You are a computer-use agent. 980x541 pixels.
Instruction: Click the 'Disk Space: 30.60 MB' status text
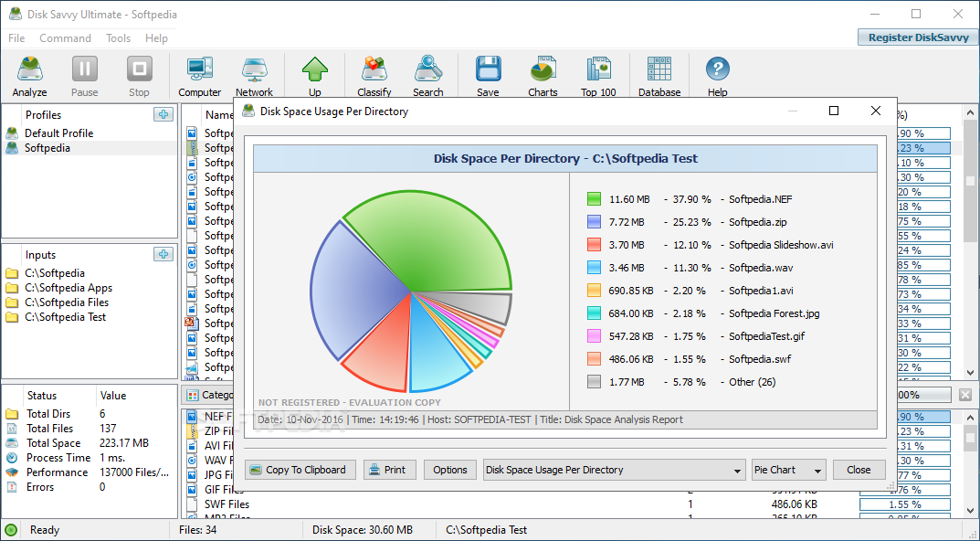pyautogui.click(x=363, y=530)
